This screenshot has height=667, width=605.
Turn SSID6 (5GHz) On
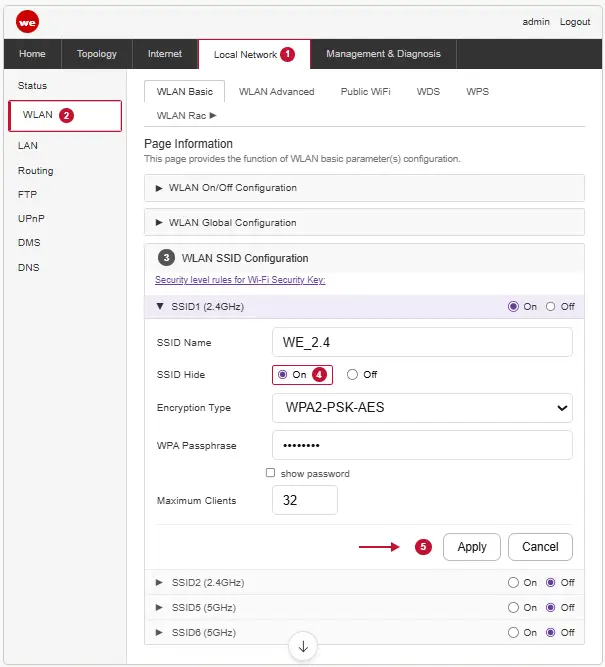pyautogui.click(x=513, y=633)
